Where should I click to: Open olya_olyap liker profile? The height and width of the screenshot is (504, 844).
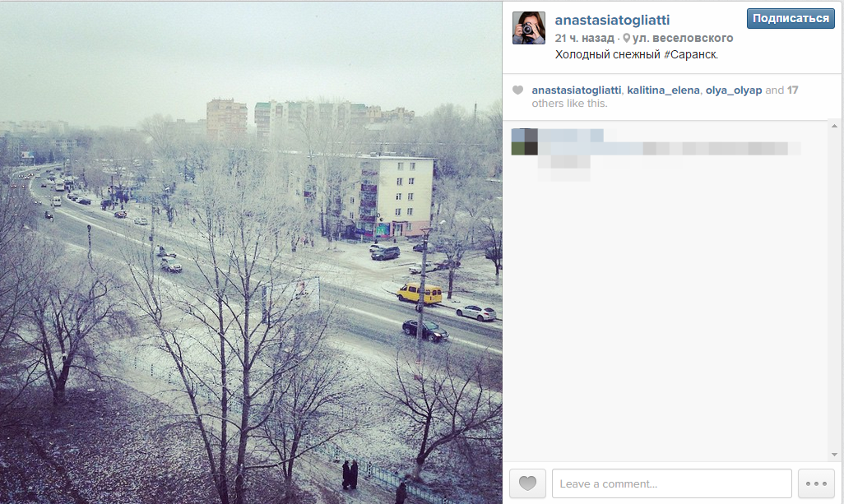[x=734, y=90]
